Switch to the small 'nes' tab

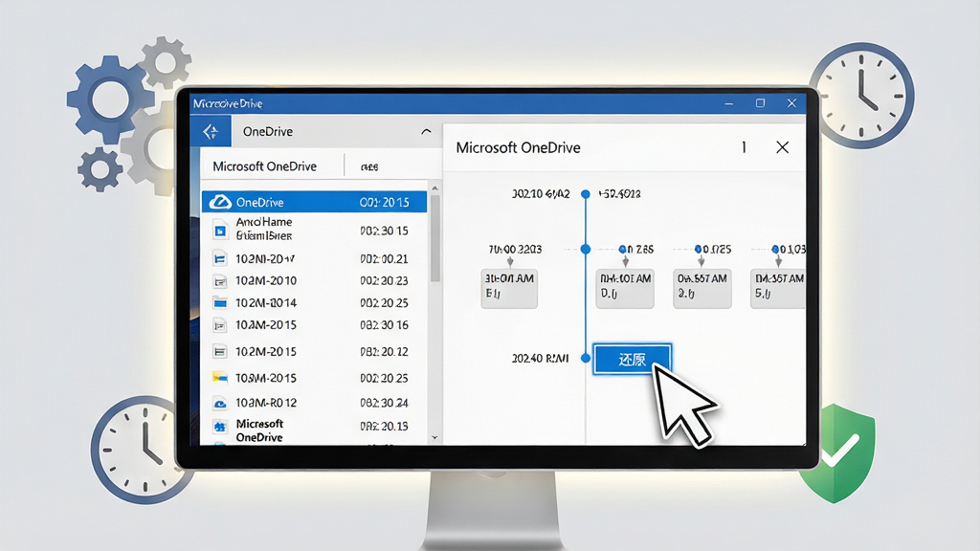[x=369, y=166]
